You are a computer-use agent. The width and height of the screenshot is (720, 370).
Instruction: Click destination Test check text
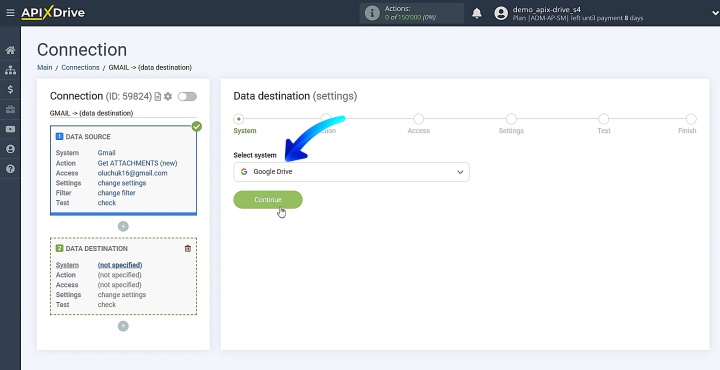pyautogui.click(x=107, y=304)
